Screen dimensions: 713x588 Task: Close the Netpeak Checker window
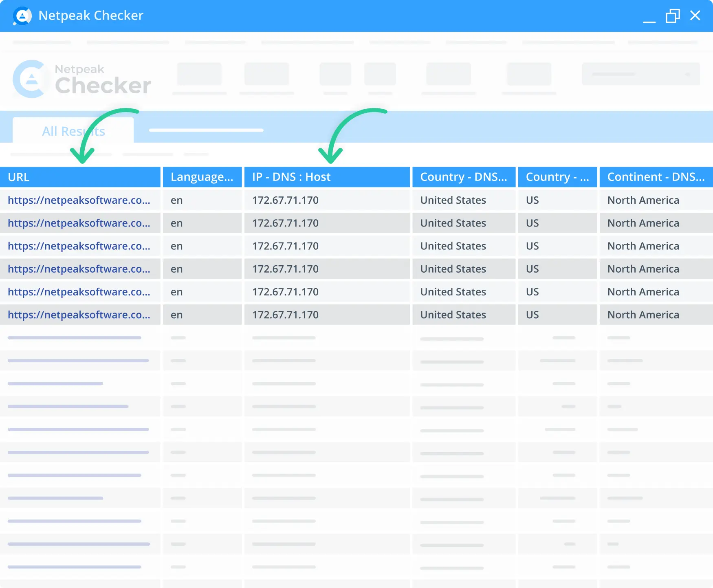click(695, 15)
